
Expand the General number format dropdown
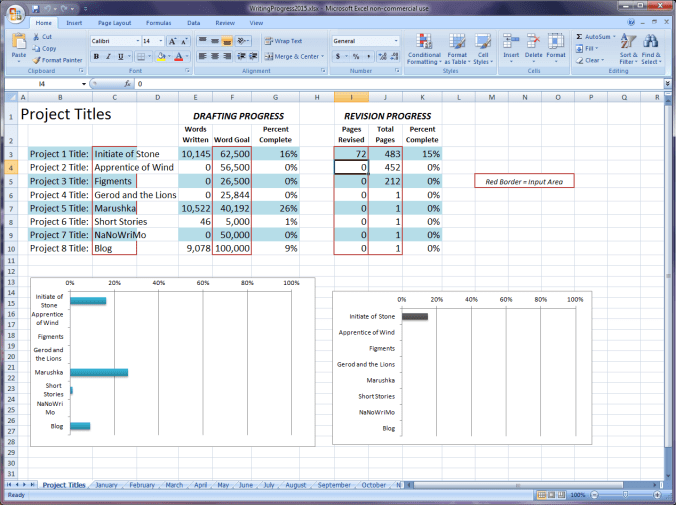[x=397, y=41]
